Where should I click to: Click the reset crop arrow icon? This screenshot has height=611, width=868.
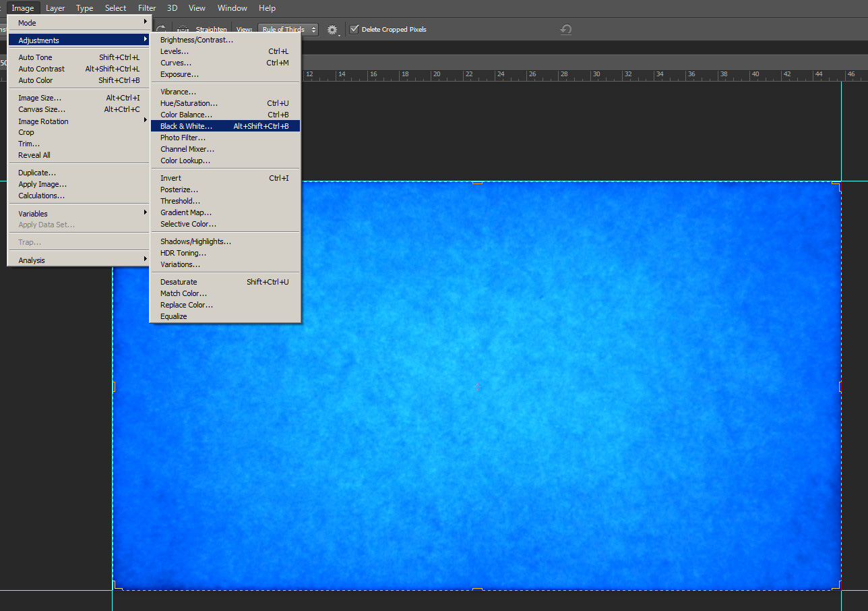pos(566,30)
